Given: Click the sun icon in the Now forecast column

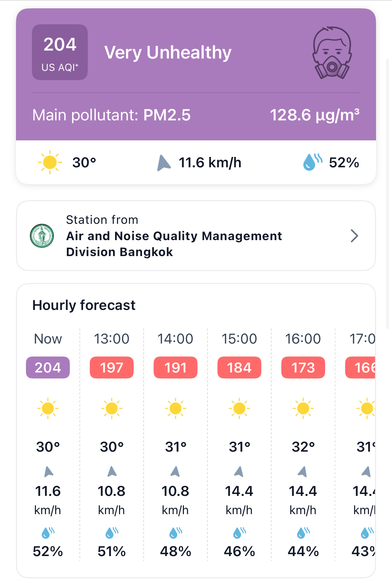Looking at the screenshot, I should point(48,408).
